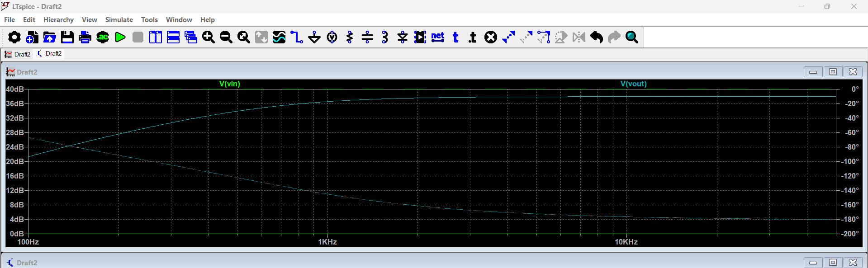Place a ground symbol

pyautogui.click(x=314, y=37)
